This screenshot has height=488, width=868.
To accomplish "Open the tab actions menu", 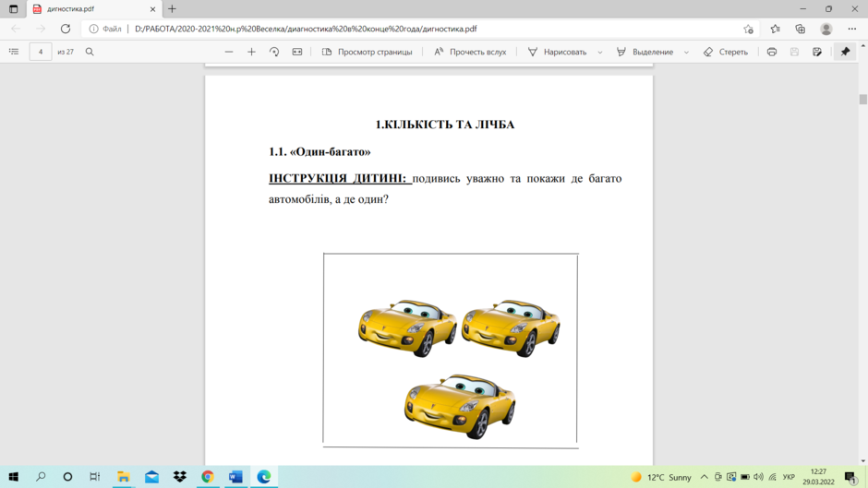I will pyautogui.click(x=13, y=9).
